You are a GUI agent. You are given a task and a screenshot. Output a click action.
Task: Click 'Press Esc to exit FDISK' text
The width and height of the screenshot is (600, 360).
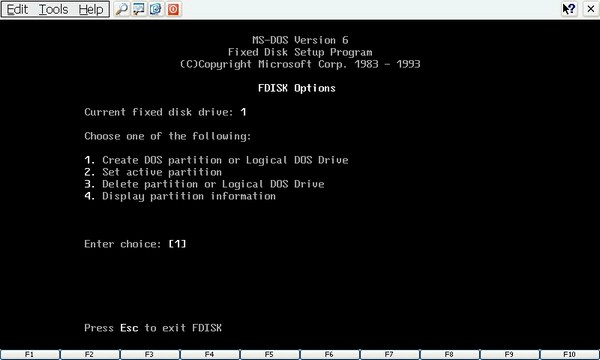[153, 328]
